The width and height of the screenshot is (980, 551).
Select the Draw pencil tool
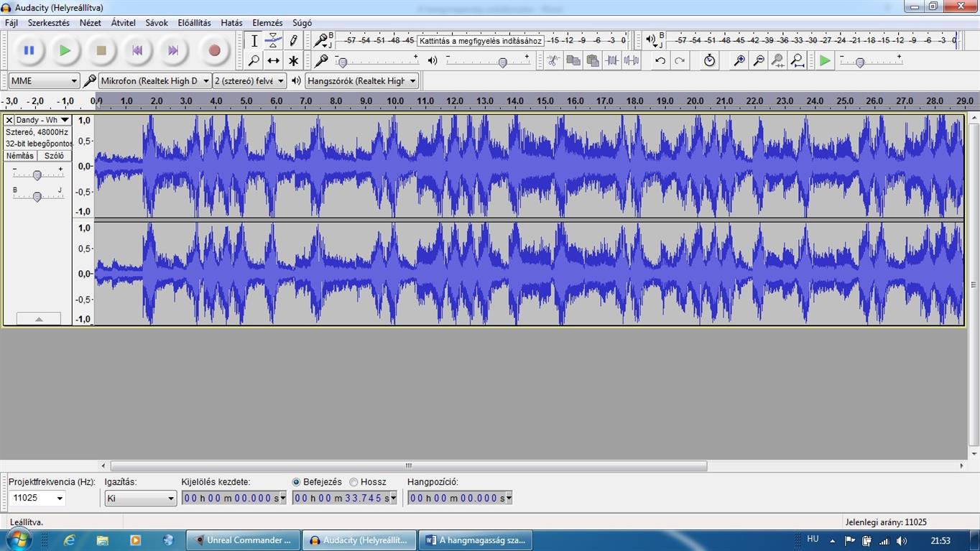[x=293, y=41]
